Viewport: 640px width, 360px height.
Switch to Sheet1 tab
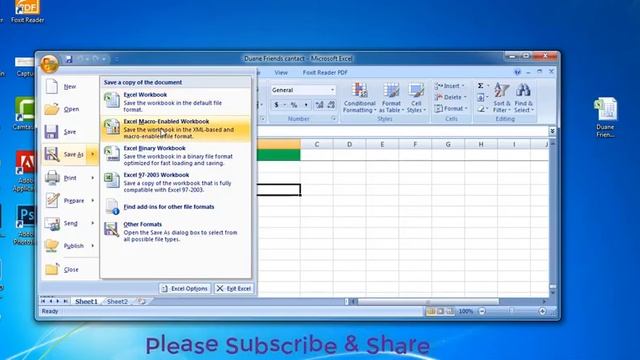86,301
